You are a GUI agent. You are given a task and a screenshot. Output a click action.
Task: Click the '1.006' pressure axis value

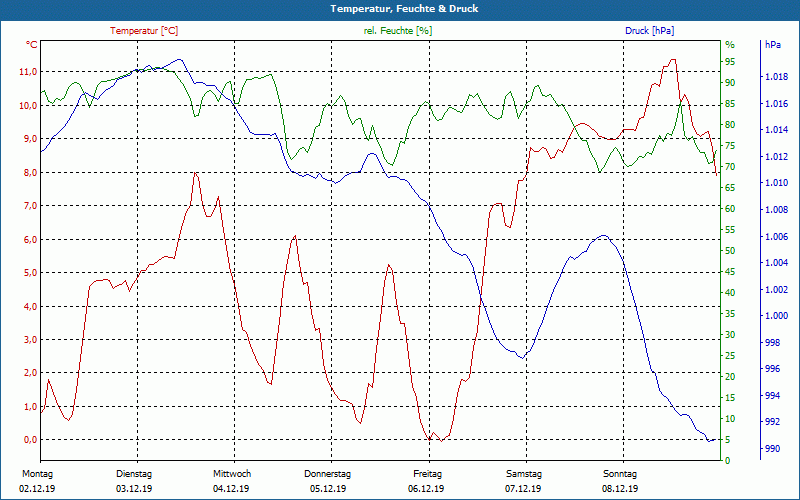coord(777,236)
